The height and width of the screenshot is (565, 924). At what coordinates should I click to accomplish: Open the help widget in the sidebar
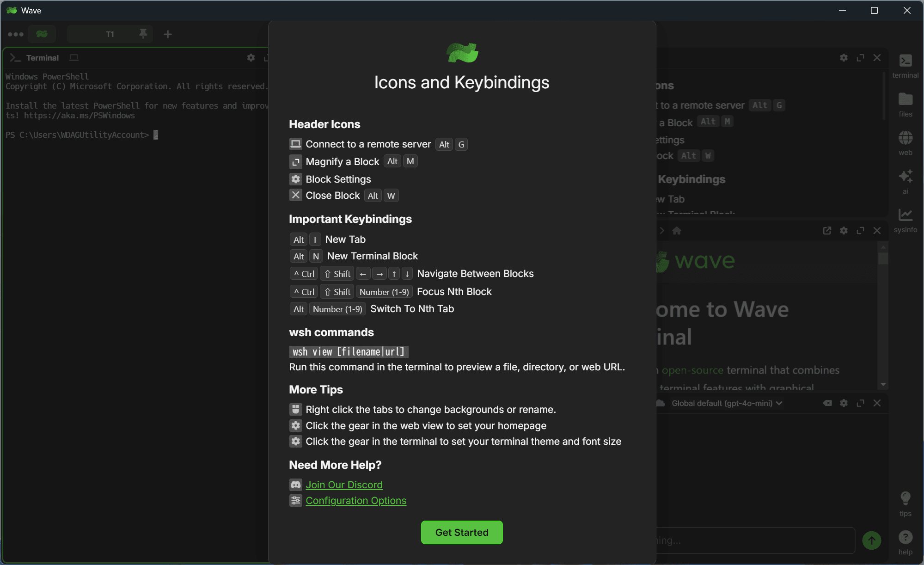(905, 542)
